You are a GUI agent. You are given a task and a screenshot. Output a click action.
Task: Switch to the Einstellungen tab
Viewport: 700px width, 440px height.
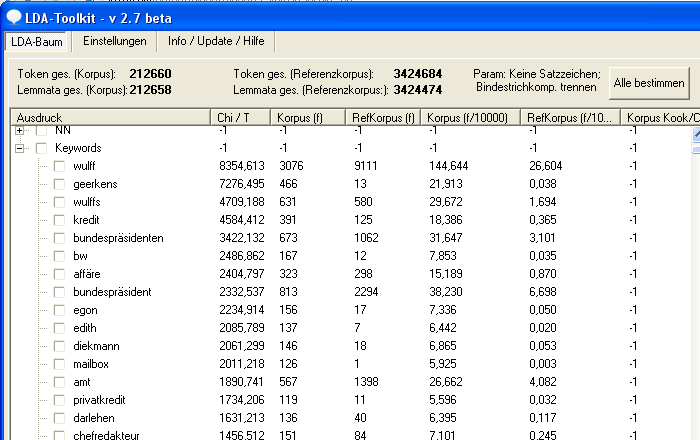tap(115, 41)
